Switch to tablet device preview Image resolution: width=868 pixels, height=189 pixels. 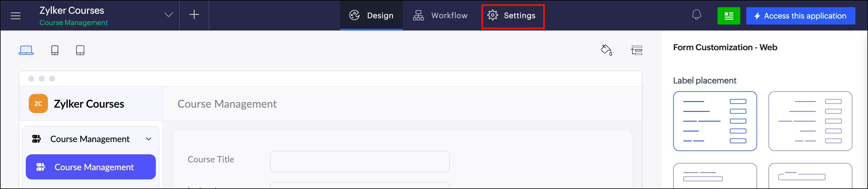coord(80,50)
